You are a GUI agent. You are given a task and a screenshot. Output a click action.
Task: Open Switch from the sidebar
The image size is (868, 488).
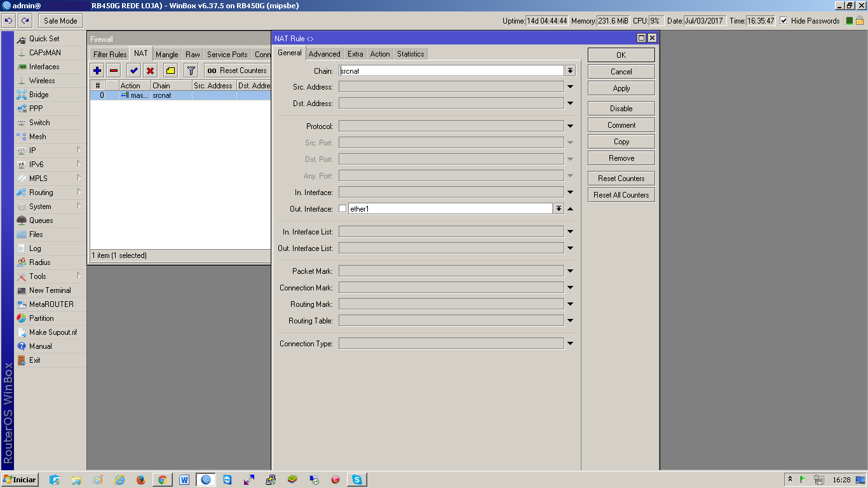(50, 123)
